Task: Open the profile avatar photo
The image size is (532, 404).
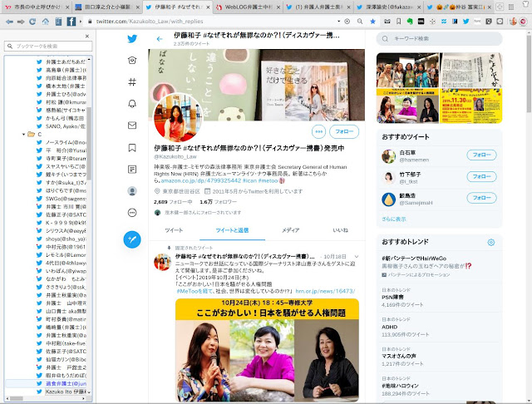Action: (178, 117)
